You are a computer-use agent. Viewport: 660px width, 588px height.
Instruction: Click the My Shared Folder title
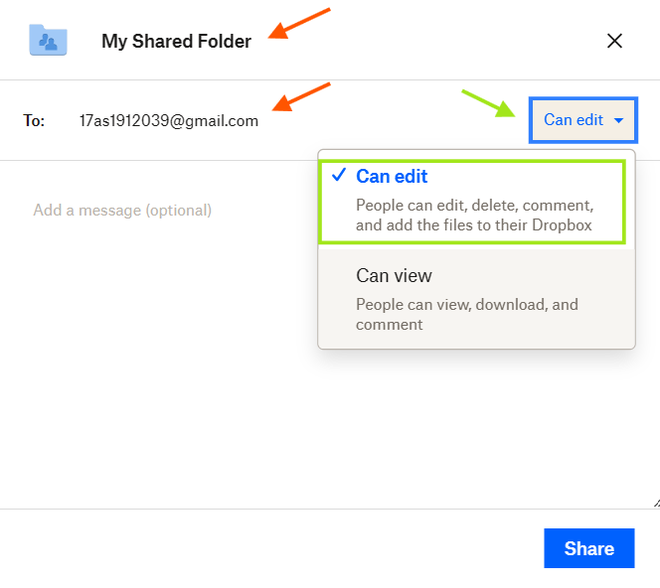click(176, 42)
